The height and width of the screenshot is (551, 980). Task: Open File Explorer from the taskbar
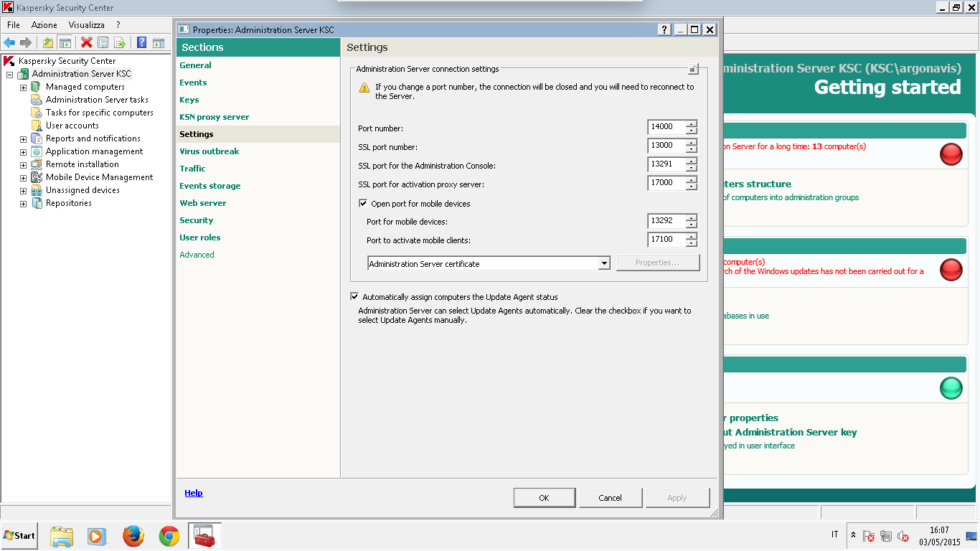coord(62,536)
